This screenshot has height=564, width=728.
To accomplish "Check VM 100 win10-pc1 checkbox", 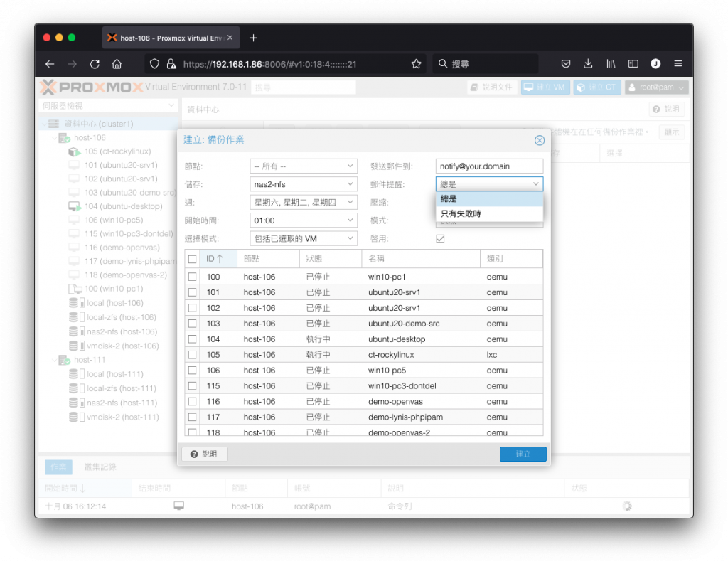I will [x=192, y=277].
